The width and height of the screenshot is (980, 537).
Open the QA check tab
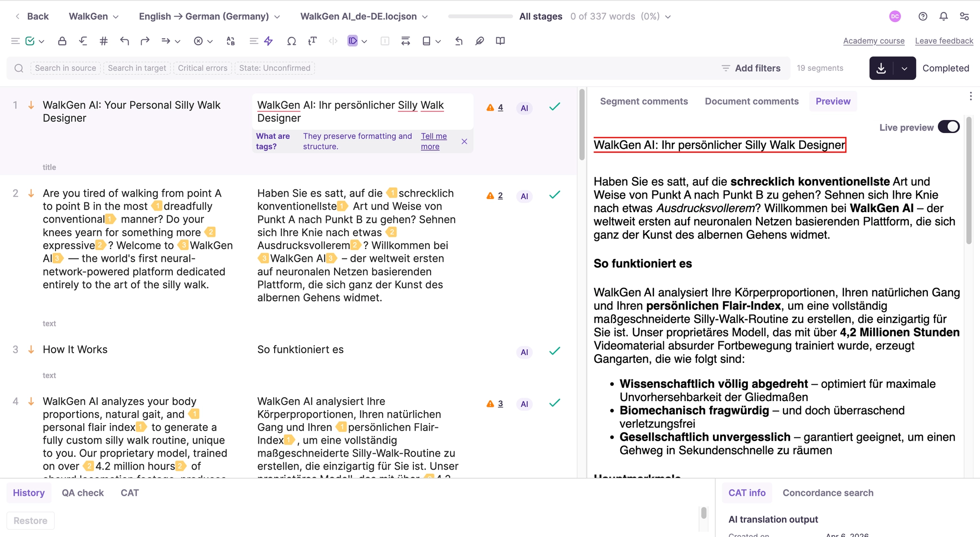point(83,493)
